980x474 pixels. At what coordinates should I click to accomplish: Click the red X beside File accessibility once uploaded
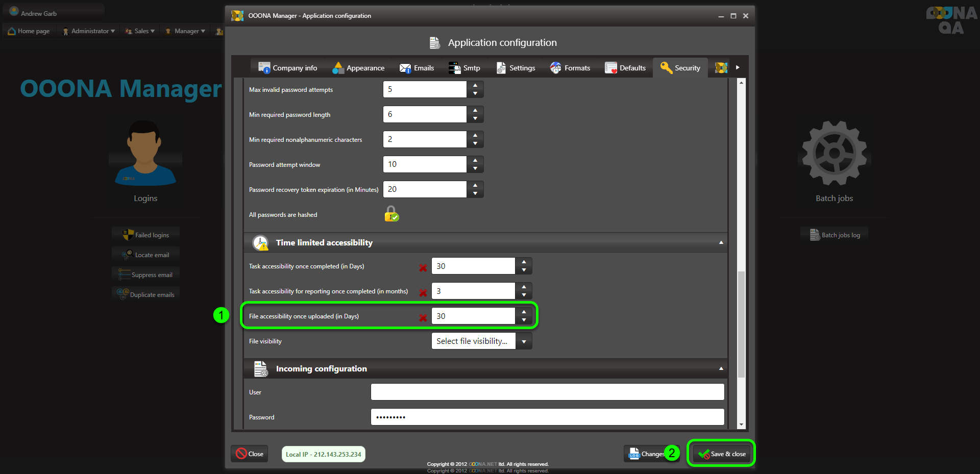tap(423, 317)
